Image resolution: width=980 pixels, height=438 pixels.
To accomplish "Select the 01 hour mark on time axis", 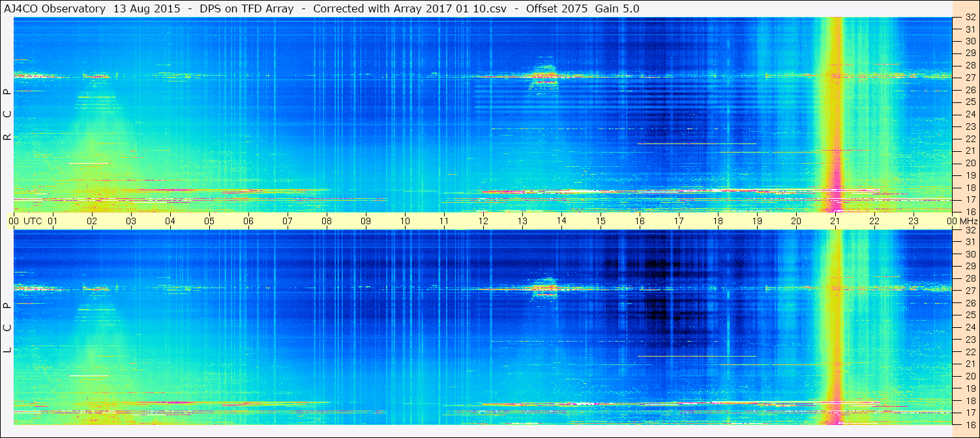I will (x=53, y=221).
